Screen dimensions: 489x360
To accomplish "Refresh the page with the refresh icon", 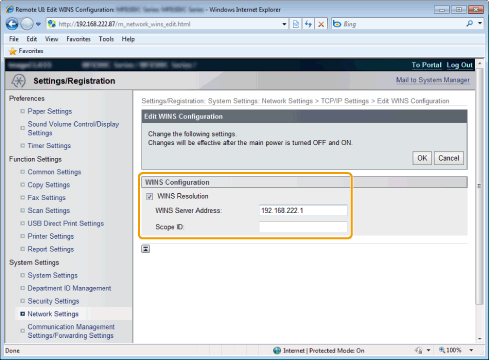I will click(x=308, y=24).
